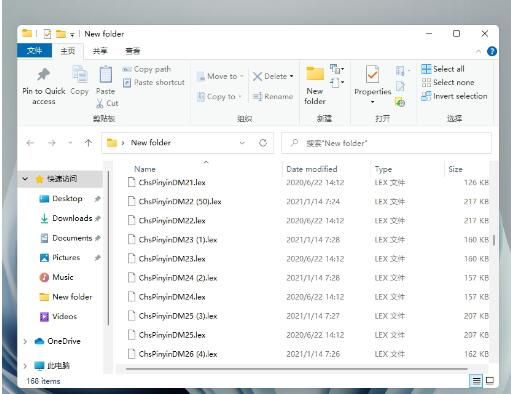Click the Copy icon in ribbon
Image resolution: width=511 pixels, height=394 pixels.
[80, 74]
